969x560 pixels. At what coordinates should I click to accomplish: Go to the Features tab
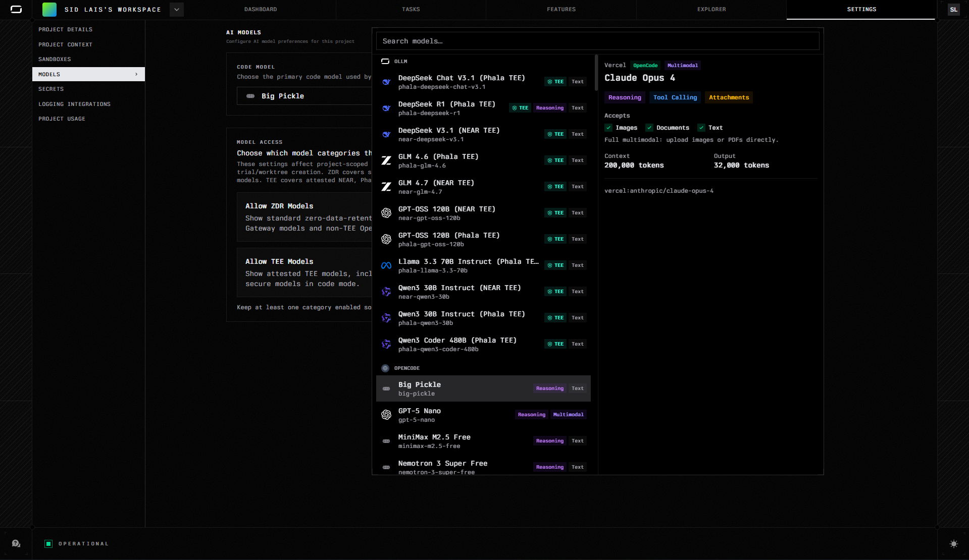(x=561, y=10)
